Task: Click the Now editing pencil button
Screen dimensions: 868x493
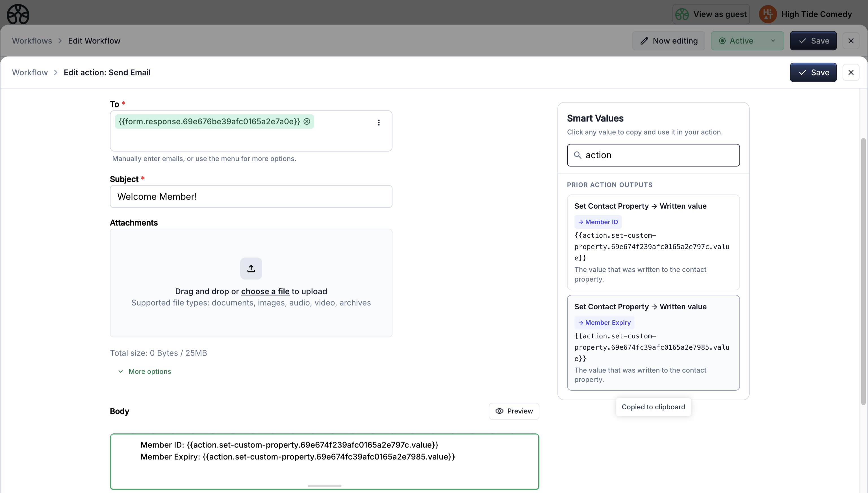Action: (x=668, y=41)
